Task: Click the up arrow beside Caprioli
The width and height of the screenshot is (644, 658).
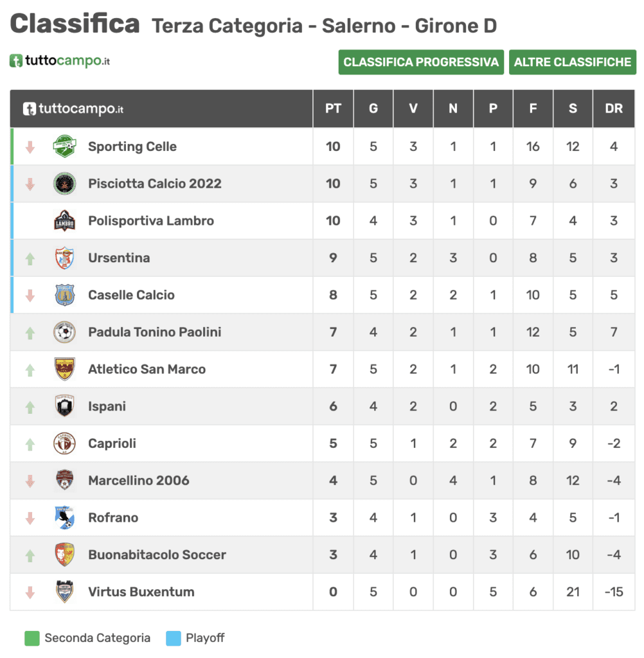Action: click(x=30, y=444)
